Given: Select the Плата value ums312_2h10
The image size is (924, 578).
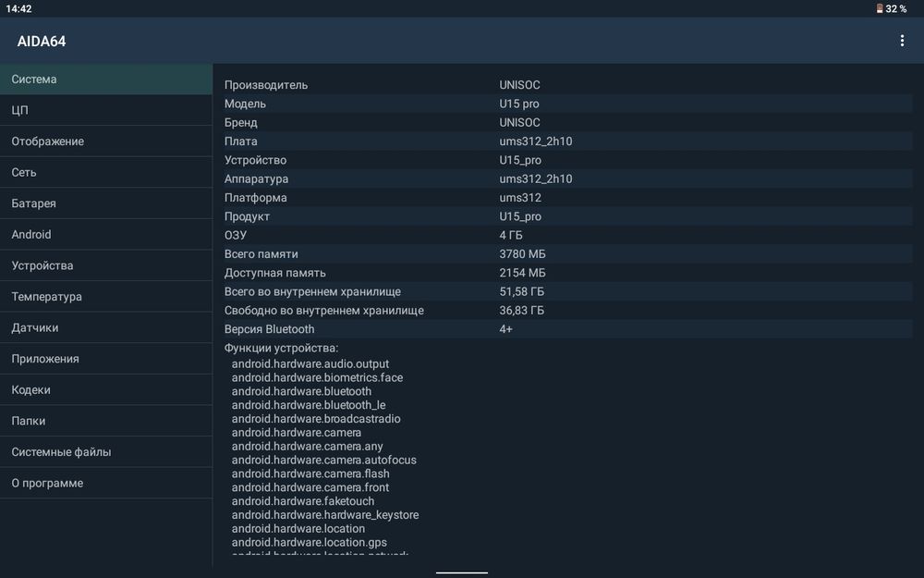Looking at the screenshot, I should (536, 141).
